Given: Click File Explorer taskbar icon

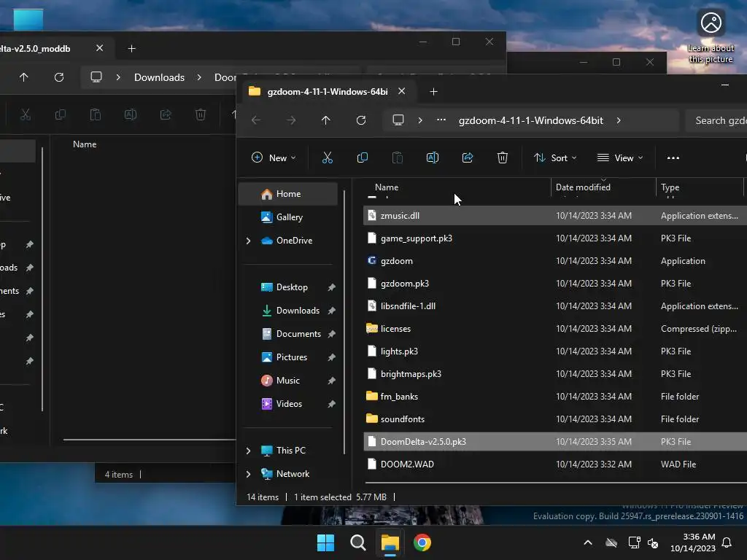Looking at the screenshot, I should click(x=390, y=542).
